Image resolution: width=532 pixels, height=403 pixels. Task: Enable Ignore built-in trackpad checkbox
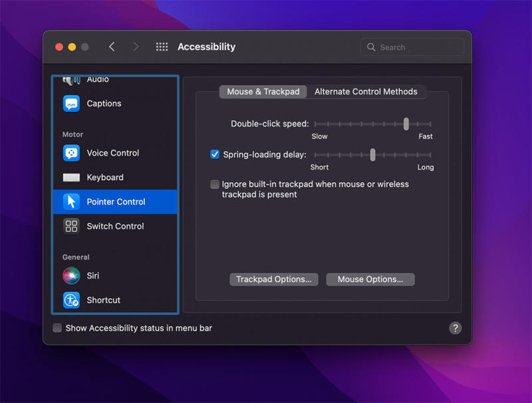[215, 184]
